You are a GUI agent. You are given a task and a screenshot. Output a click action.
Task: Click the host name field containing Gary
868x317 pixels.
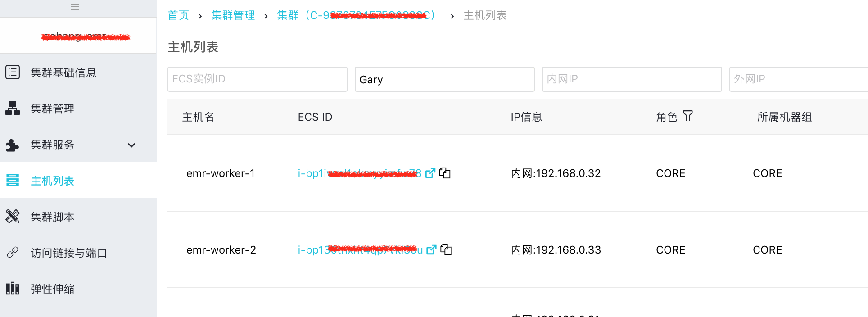(x=445, y=79)
